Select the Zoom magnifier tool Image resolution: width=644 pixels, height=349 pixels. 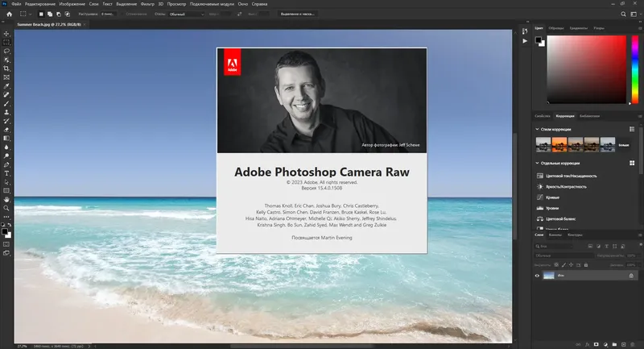(6, 207)
